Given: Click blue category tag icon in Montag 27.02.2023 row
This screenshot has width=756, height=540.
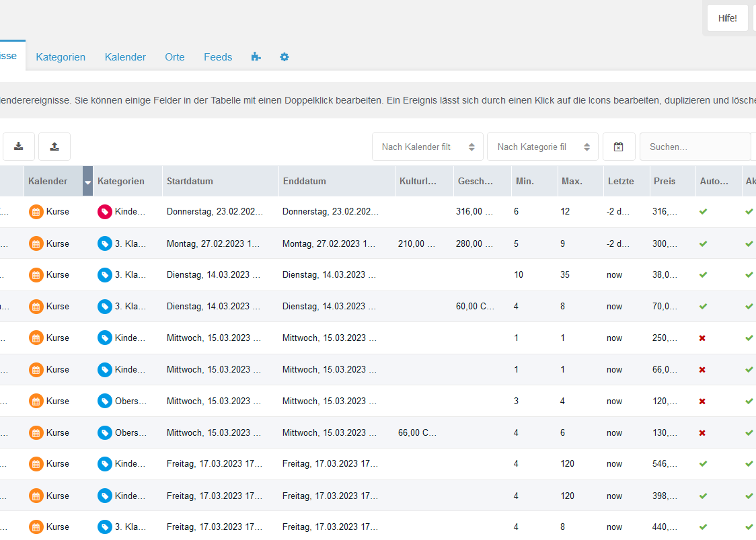Looking at the screenshot, I should pos(105,243).
